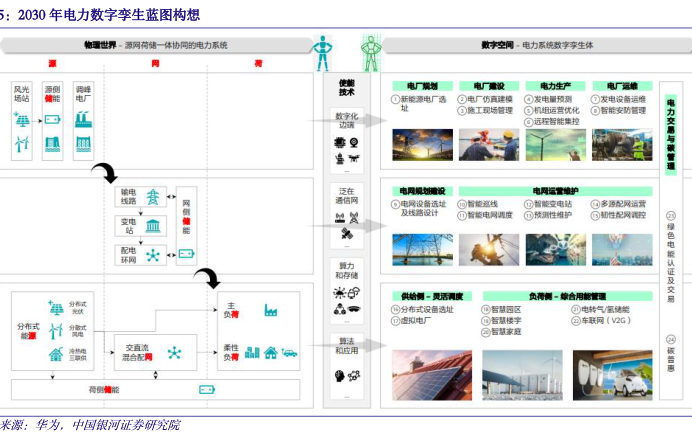Viewport: 692px width, 442px height.
Task: Click the text 虚拟电厂
Action: click(x=416, y=320)
